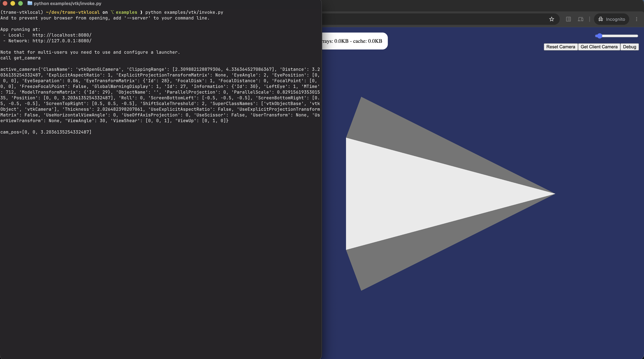The height and width of the screenshot is (359, 644).
Task: Click the Reset Camera button
Action: coord(561,47)
